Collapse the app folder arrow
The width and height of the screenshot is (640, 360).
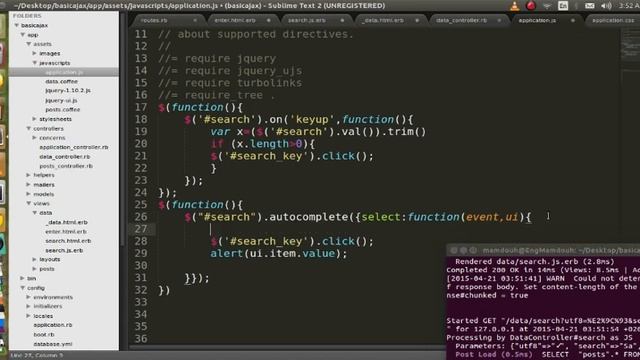pyautogui.click(x=23, y=35)
